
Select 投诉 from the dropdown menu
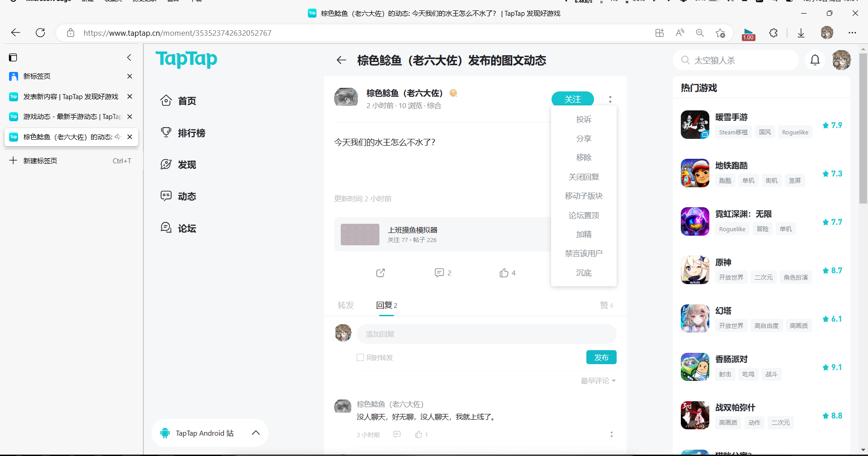(584, 119)
